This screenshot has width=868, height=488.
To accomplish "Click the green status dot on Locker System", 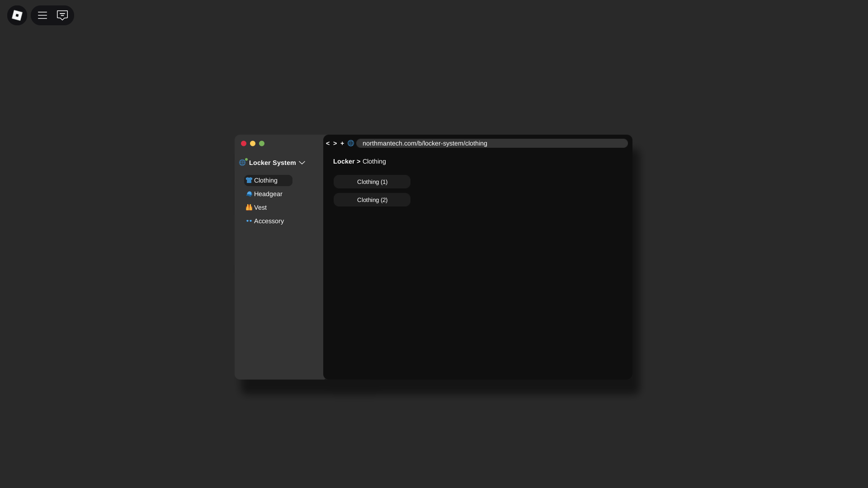I will pyautogui.click(x=246, y=159).
